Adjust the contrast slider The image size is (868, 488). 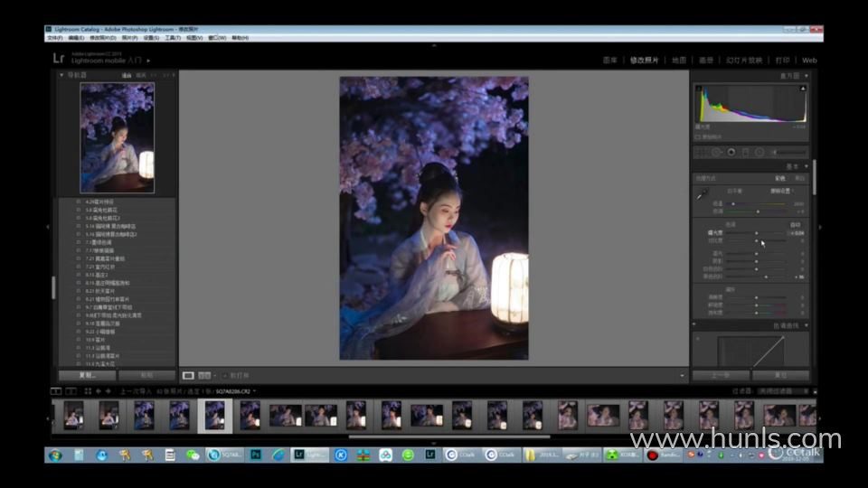click(x=756, y=240)
